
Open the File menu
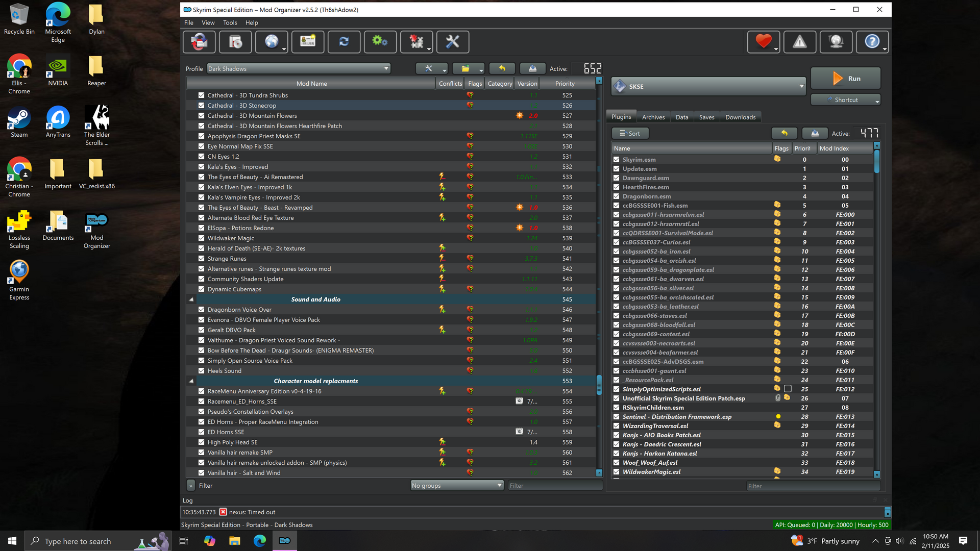point(188,23)
